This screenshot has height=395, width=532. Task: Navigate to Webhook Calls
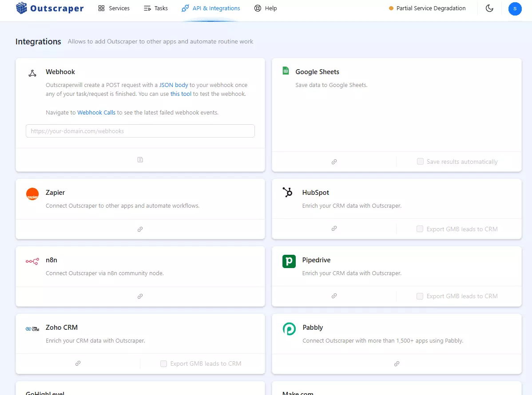point(96,112)
